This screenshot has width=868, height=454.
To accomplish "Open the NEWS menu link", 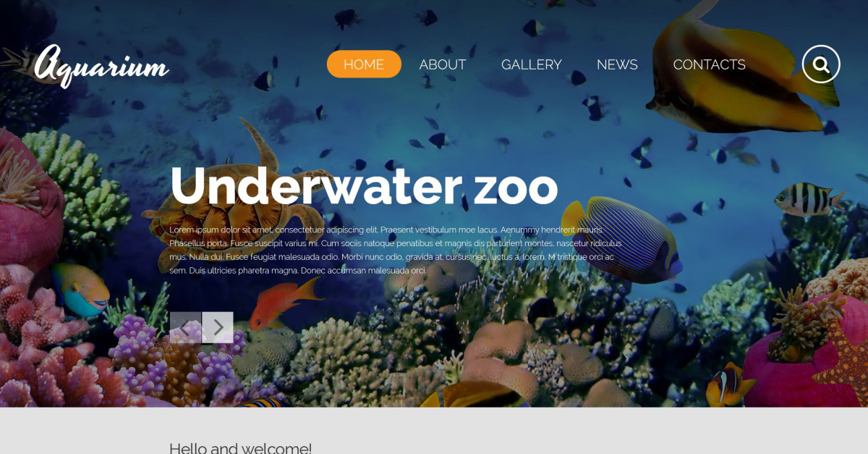I will [x=617, y=64].
